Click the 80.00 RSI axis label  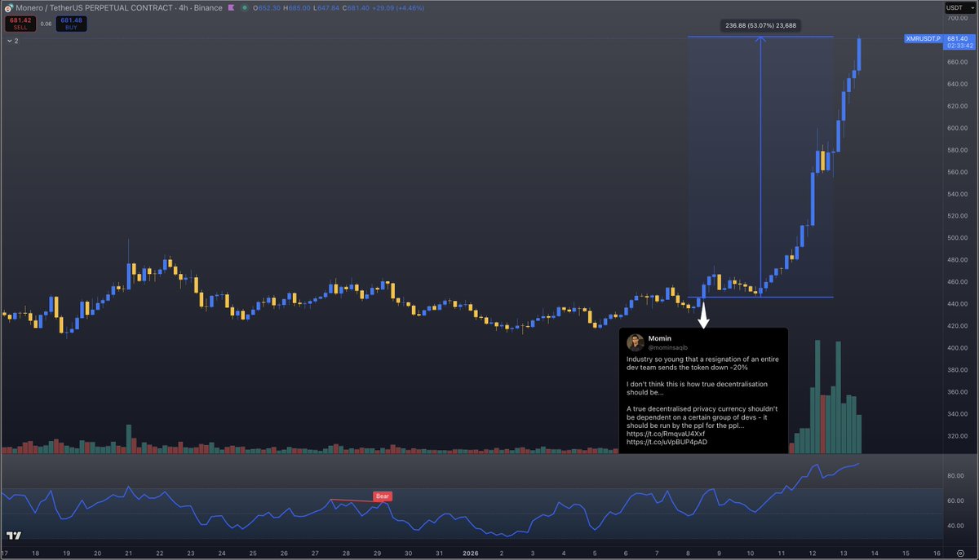coord(955,475)
